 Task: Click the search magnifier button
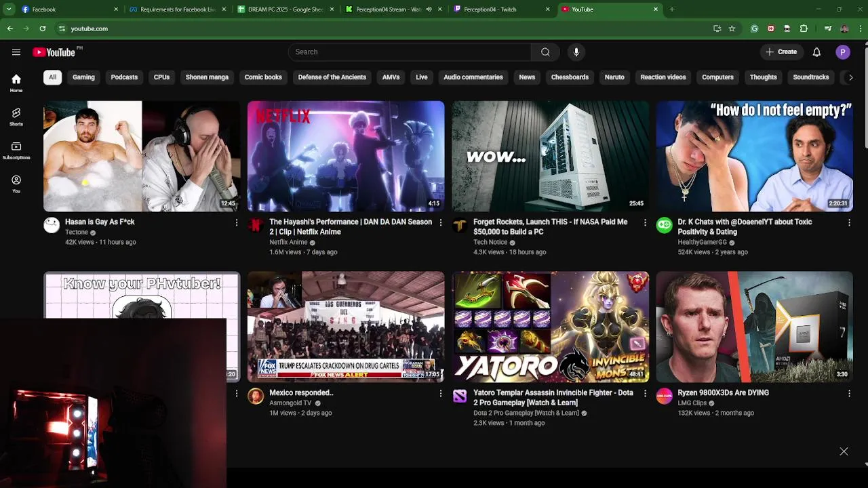(x=545, y=52)
